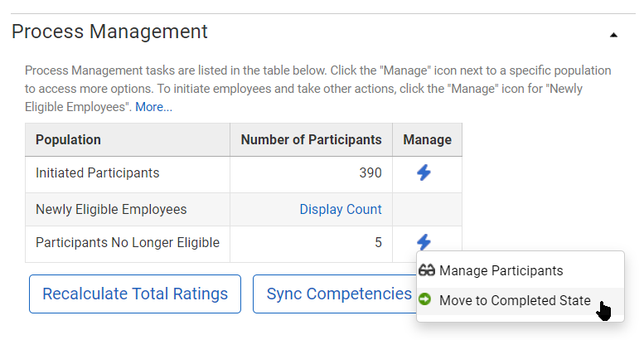
Task: Open the More... help link
Action: [x=153, y=107]
